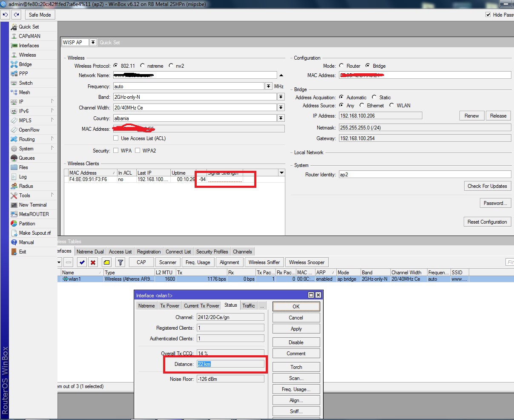Image resolution: width=514 pixels, height=420 pixels.
Task: Open the Mesh icon in sidebar
Action: tap(14, 92)
